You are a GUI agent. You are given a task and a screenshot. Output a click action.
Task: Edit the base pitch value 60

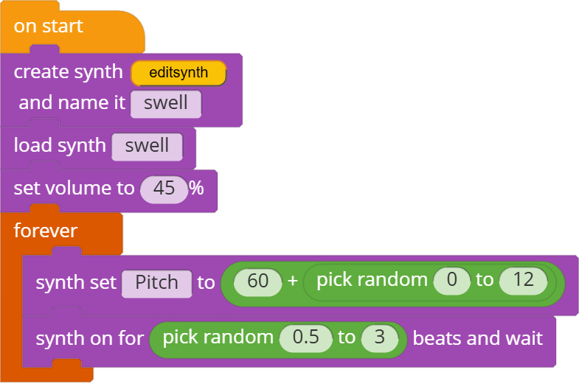click(257, 281)
